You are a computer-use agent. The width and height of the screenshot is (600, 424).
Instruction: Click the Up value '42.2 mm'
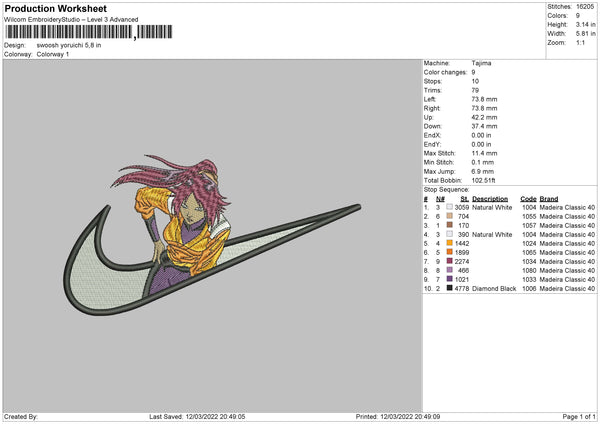484,117
